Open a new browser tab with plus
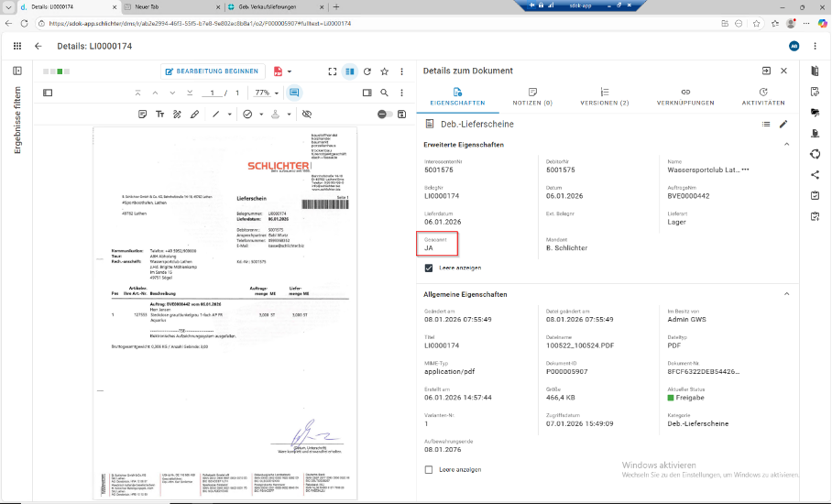This screenshot has height=504, width=832. pyautogui.click(x=336, y=7)
